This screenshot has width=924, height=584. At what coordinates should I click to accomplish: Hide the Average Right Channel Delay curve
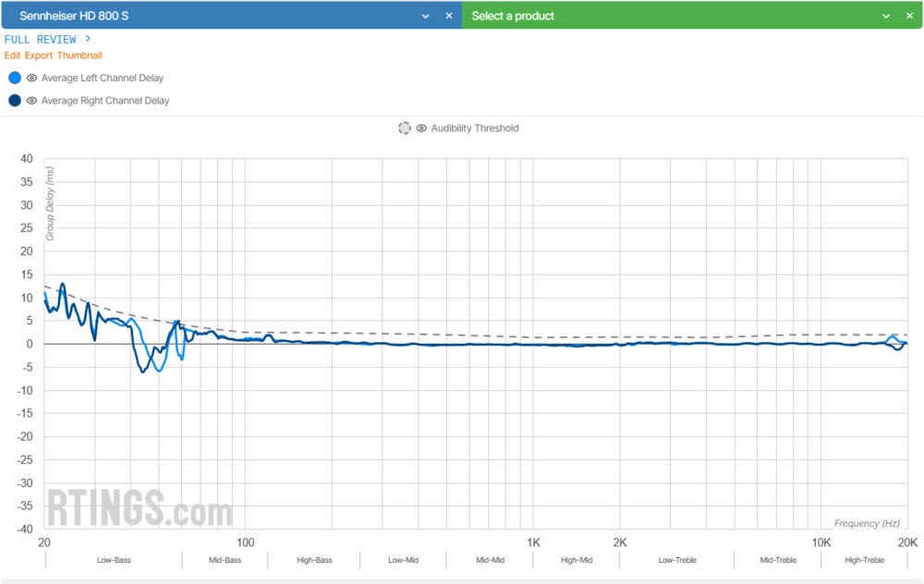(x=31, y=101)
